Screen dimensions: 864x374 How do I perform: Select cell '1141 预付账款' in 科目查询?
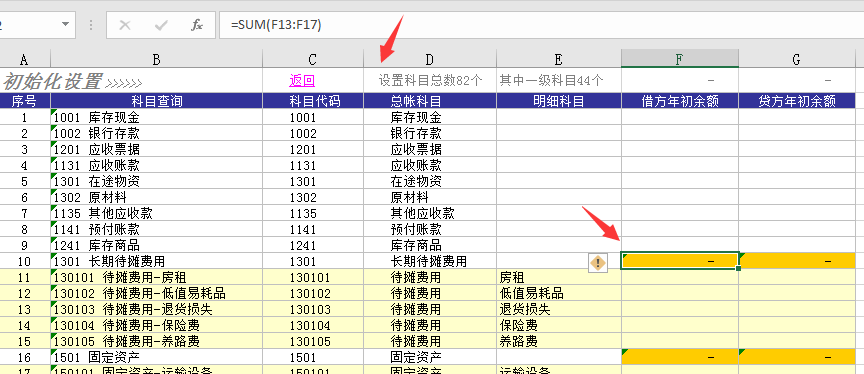pos(156,229)
